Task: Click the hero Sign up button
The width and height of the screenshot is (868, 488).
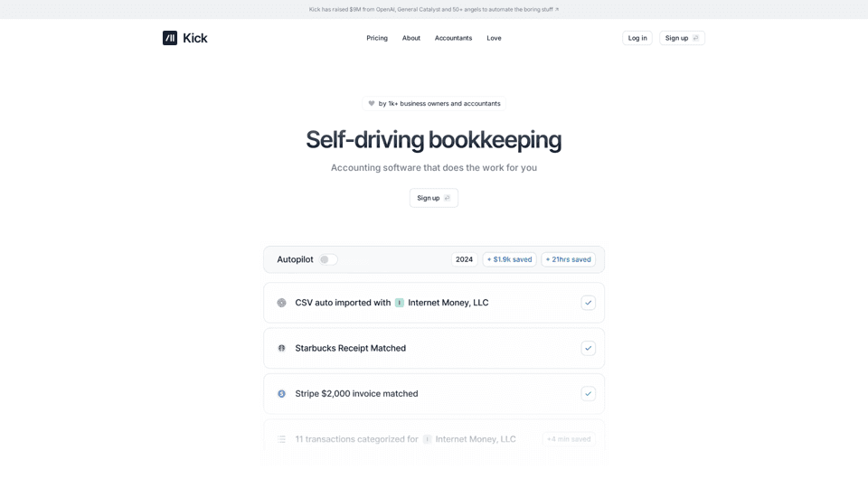Action: click(433, 198)
